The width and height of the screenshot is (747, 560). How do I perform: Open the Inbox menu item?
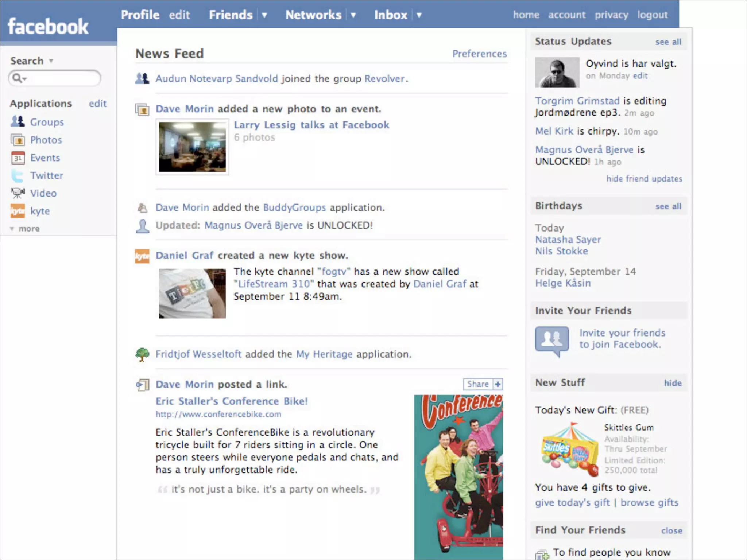(390, 15)
